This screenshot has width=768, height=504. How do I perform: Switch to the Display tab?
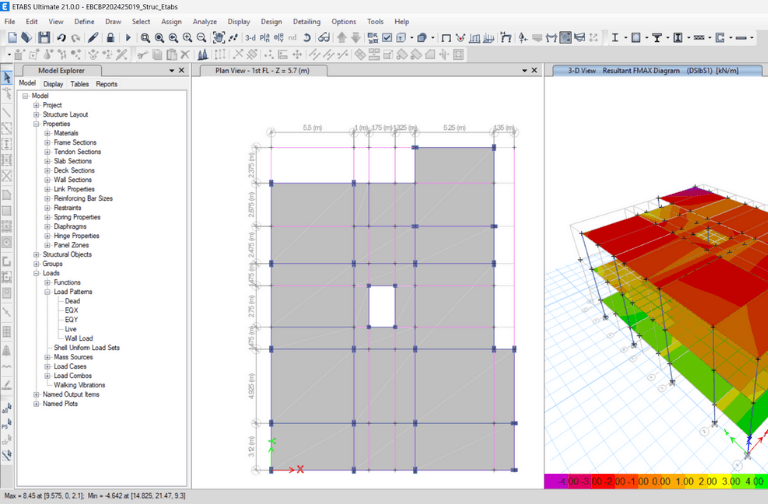point(53,84)
